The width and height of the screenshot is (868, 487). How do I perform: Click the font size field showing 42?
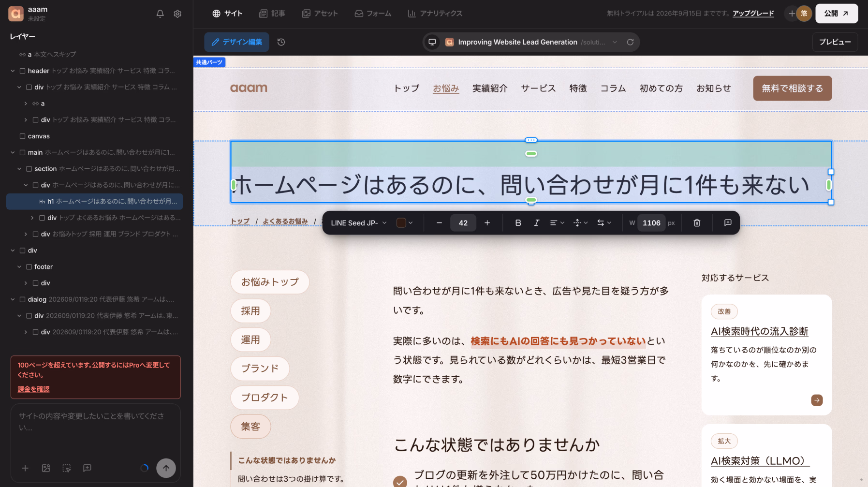click(x=463, y=223)
